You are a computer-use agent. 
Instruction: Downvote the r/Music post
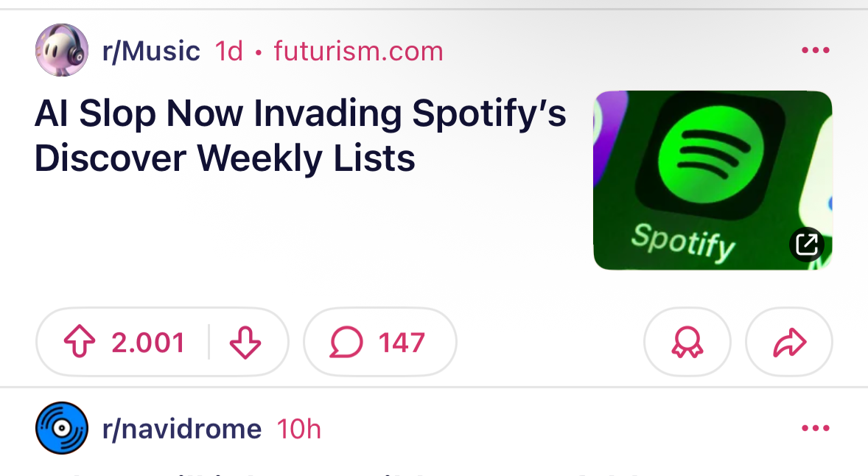[x=245, y=343]
